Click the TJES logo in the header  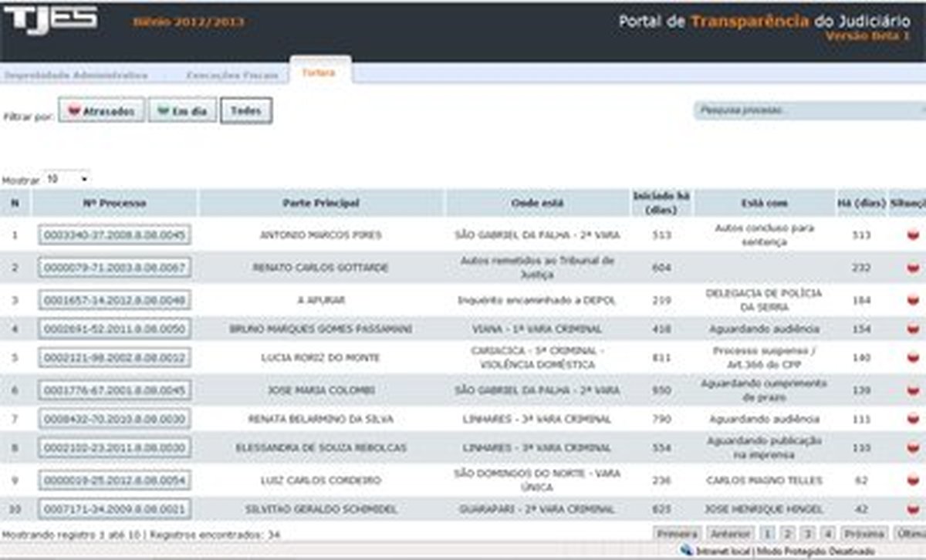[x=50, y=20]
